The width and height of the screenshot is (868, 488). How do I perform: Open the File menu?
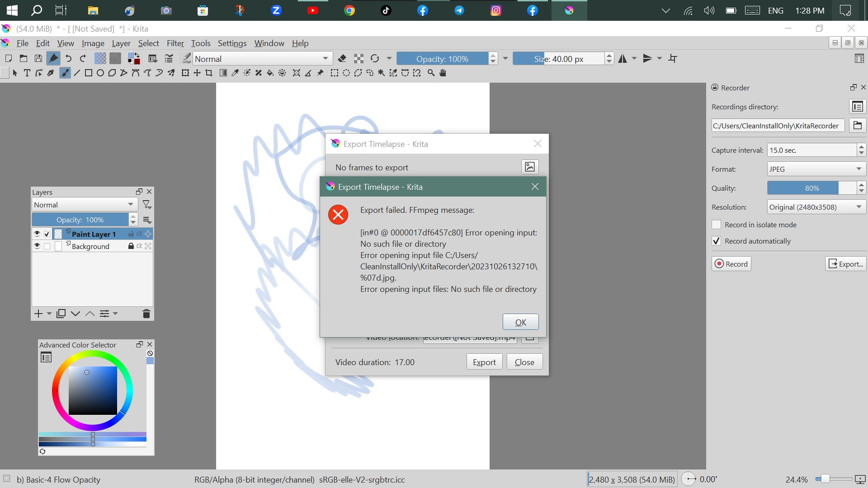pyautogui.click(x=23, y=43)
